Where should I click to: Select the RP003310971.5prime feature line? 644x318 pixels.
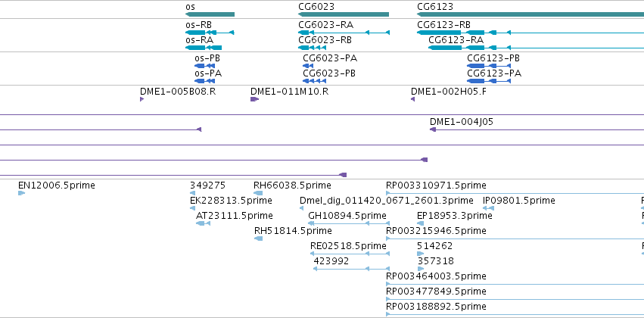pyautogui.click(x=515, y=193)
